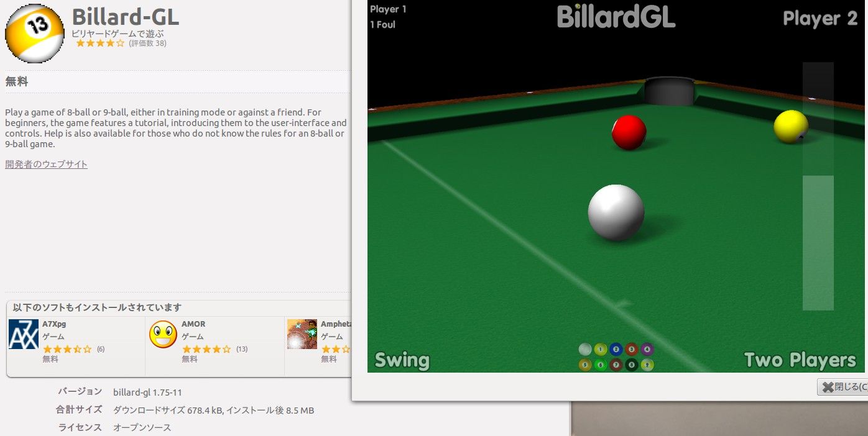
Task: Click the 以下のソフトもインストールされています heading
Action: coord(97,307)
